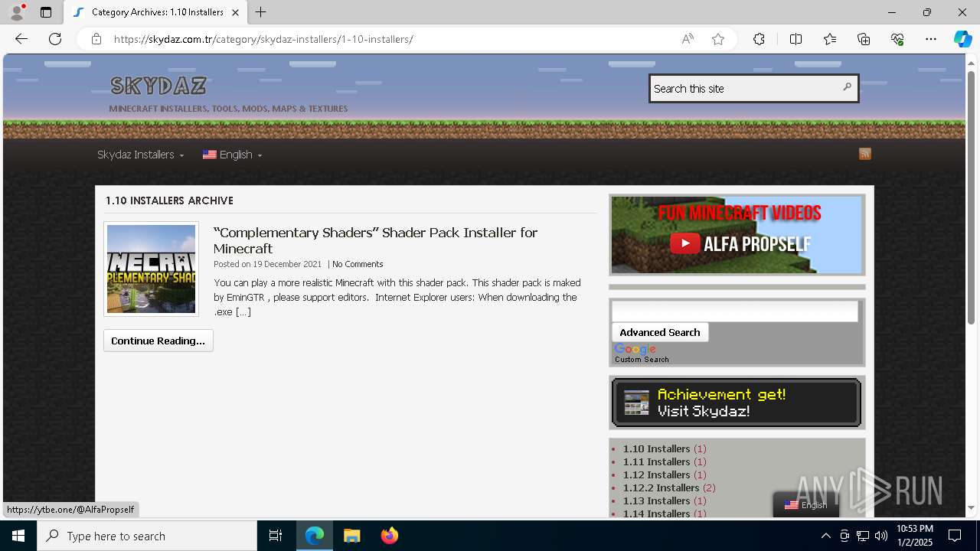Screen dimensions: 980x551
Task: Click the SKYDAZ site logo
Action: click(x=158, y=86)
